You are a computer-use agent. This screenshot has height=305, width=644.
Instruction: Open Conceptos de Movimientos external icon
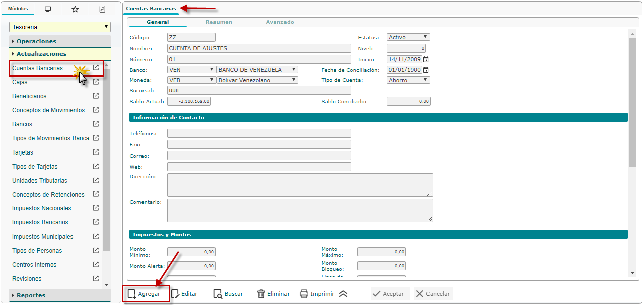[96, 110]
